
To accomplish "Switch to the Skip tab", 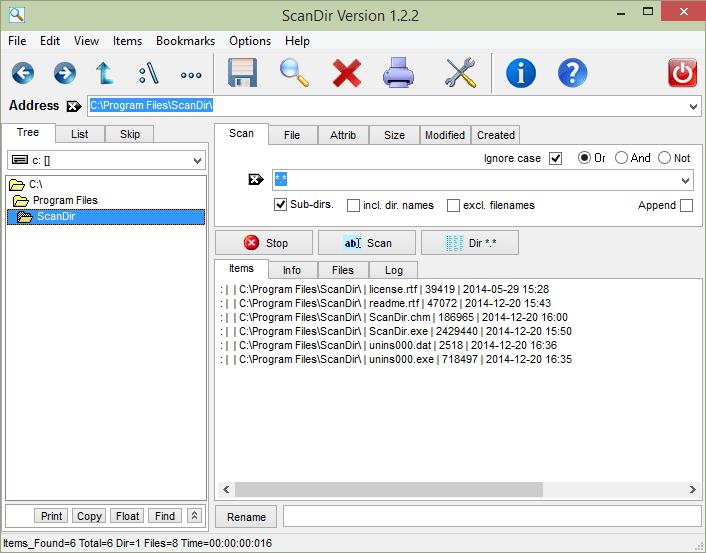I will pyautogui.click(x=130, y=134).
